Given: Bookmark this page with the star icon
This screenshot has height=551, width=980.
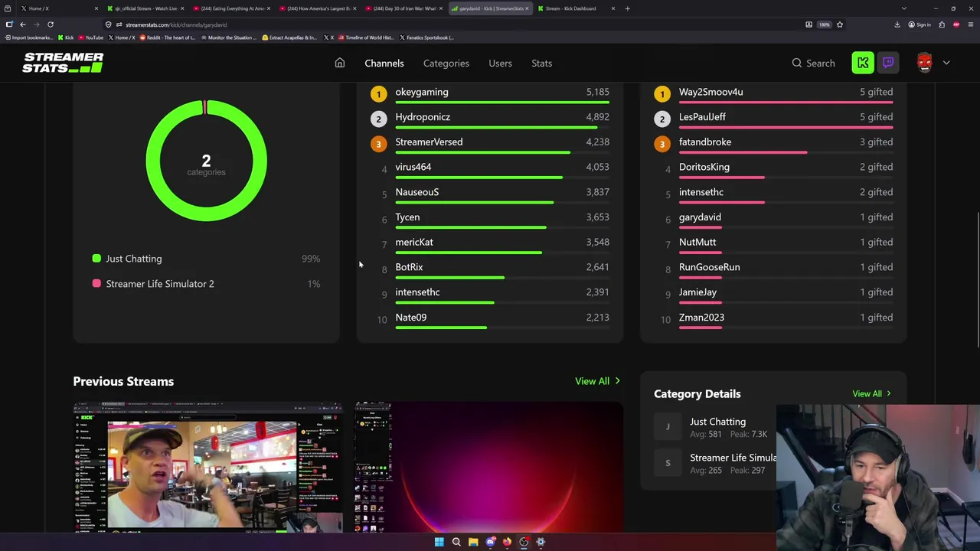Looking at the screenshot, I should (840, 24).
